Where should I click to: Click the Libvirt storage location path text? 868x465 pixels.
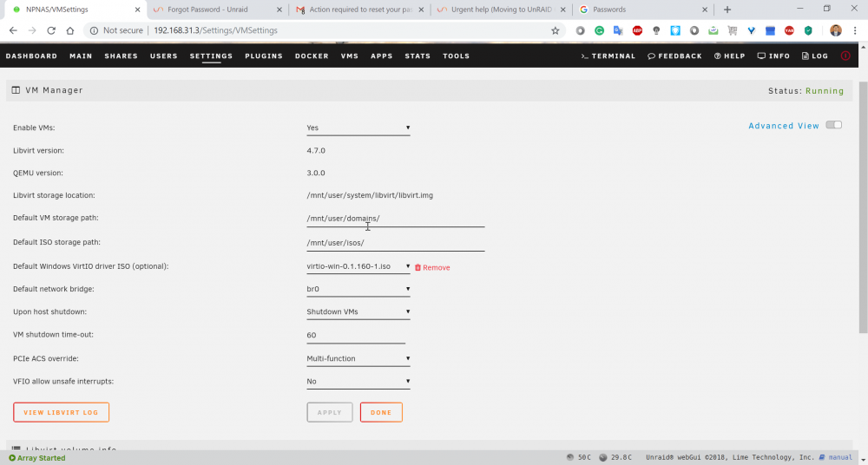(x=370, y=195)
